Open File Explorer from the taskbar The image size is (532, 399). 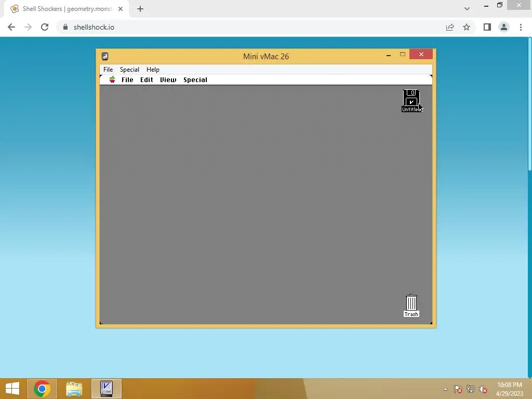click(74, 389)
